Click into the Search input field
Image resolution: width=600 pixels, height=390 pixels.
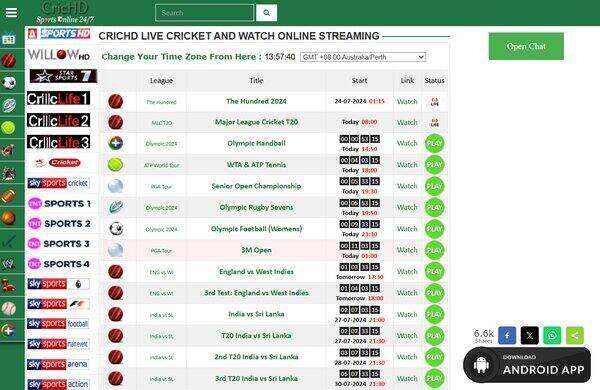(x=204, y=13)
